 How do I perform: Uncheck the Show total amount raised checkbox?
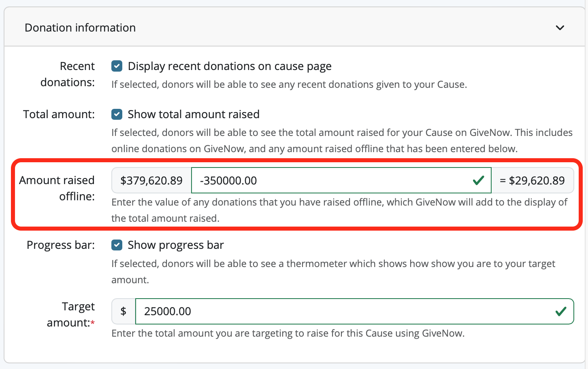pos(117,115)
